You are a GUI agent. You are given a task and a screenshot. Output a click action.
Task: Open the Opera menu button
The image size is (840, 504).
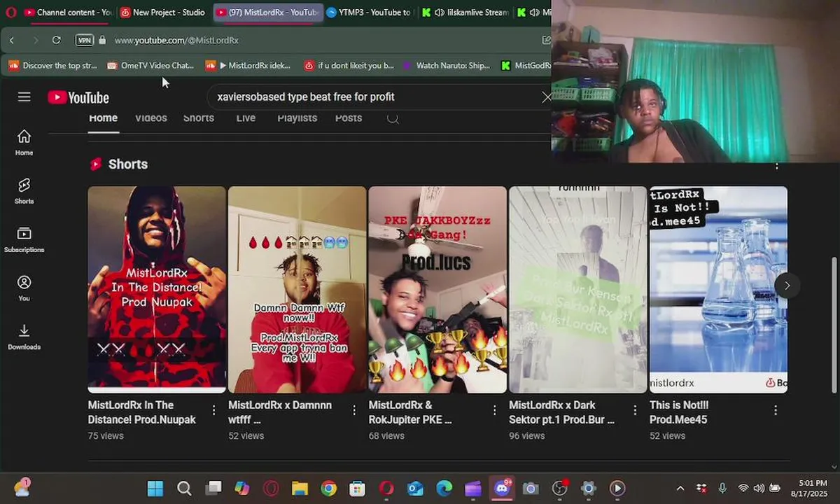tap(10, 12)
